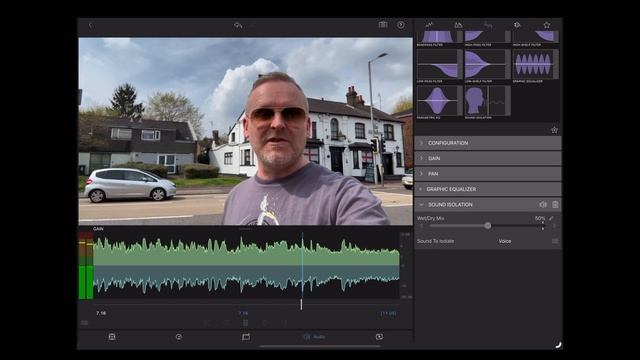640x360 pixels.
Task: Open the second effects category tab
Action: [x=458, y=25]
